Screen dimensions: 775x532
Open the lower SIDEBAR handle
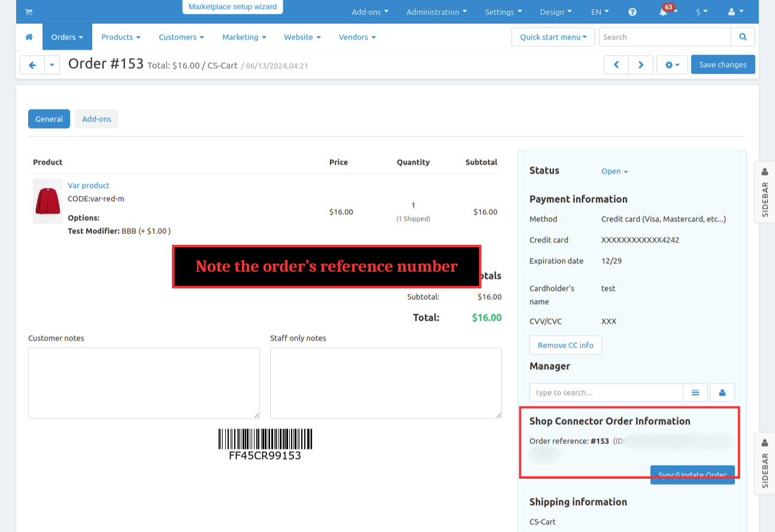tap(764, 463)
